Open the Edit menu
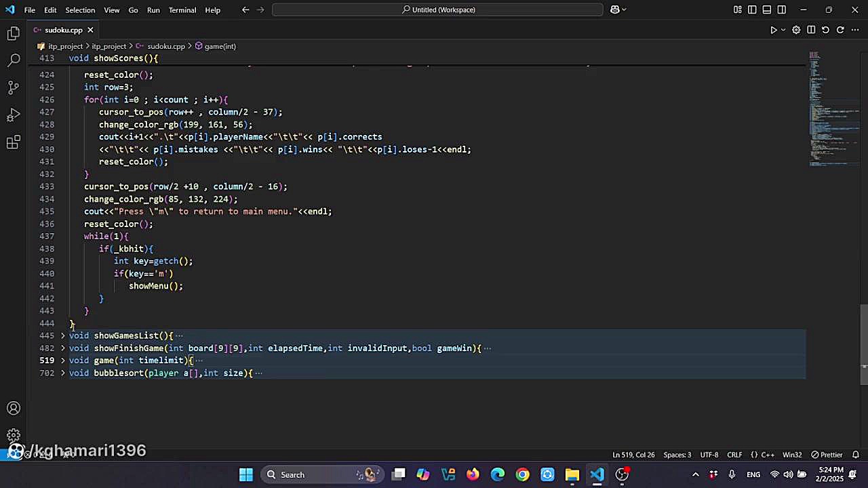 click(51, 10)
